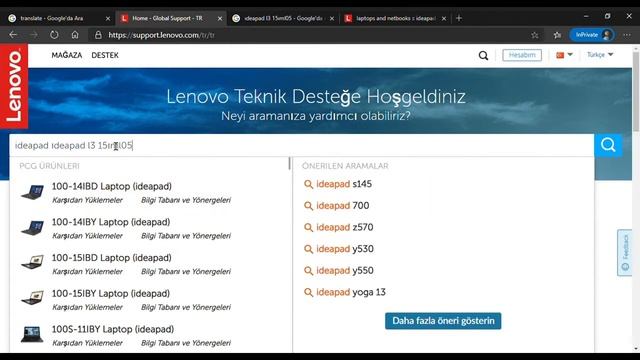The width and height of the screenshot is (640, 360).
Task: Open Karşıdan Yüklemeler for 100-14IBY
Action: (x=87, y=236)
